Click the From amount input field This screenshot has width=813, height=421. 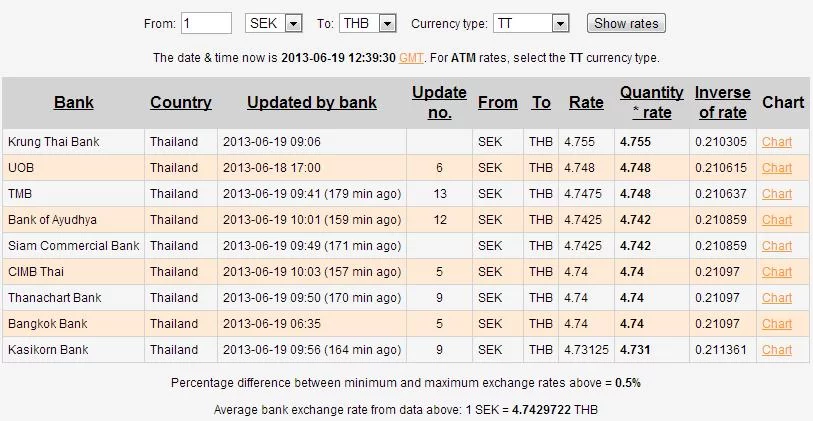tap(207, 23)
